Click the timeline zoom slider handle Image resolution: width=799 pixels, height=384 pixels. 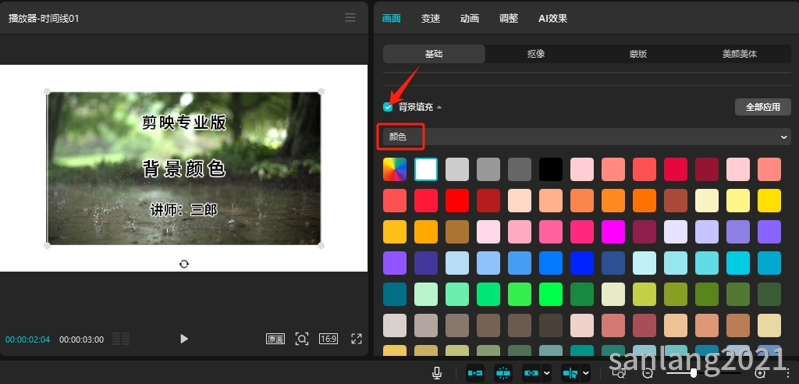pos(694,373)
